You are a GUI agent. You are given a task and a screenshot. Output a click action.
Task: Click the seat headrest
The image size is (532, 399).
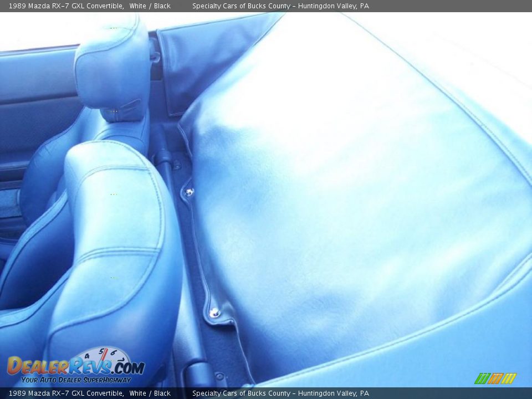[x=114, y=68]
